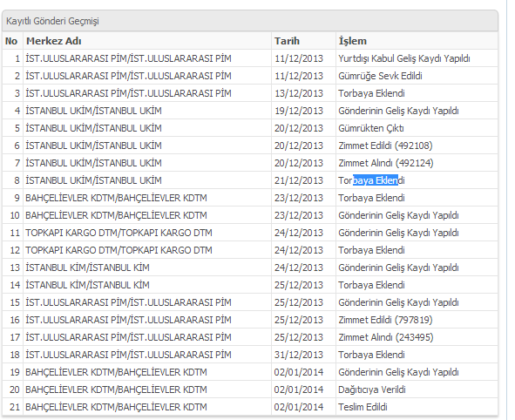Select the date 31/12/2013 cell
The image size is (515, 420).
[299, 355]
